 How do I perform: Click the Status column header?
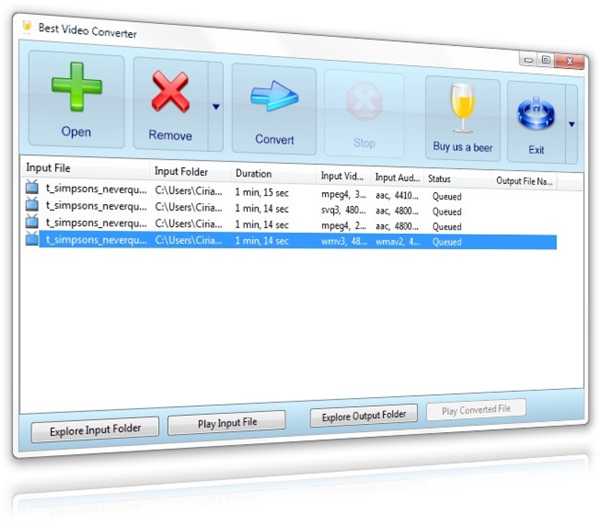click(x=458, y=179)
